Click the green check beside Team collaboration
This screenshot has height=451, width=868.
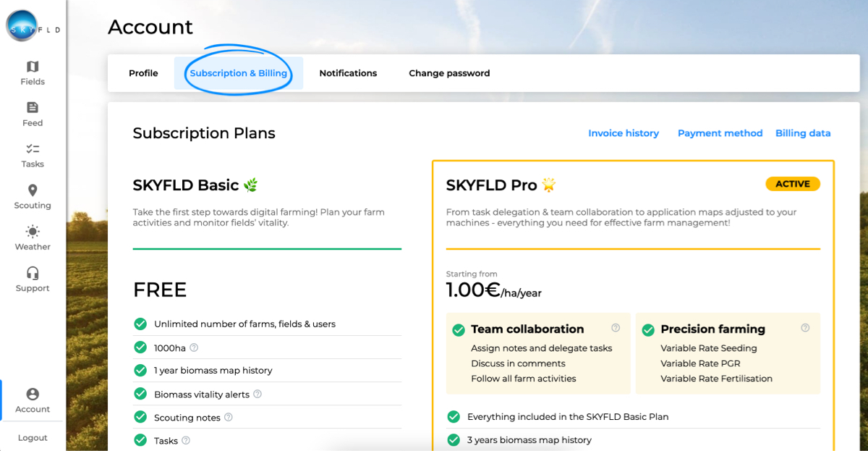(x=458, y=330)
